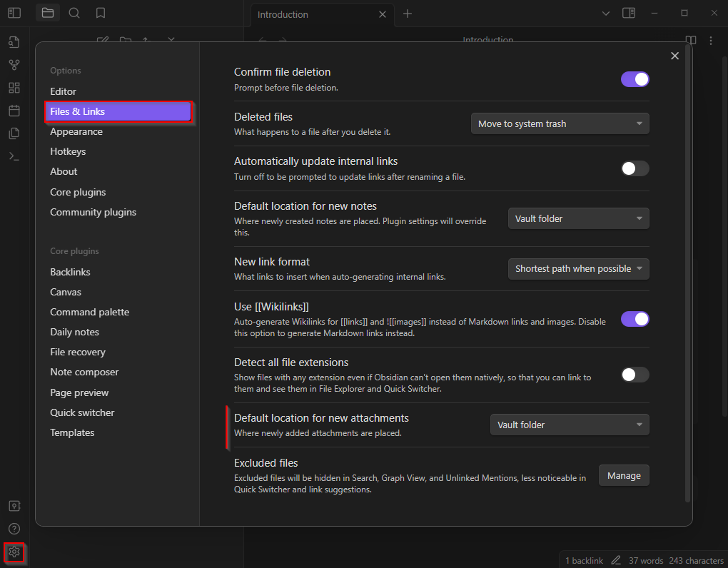Open quick switcher ribbon icon
This screenshot has height=568, width=728.
pyautogui.click(x=14, y=42)
